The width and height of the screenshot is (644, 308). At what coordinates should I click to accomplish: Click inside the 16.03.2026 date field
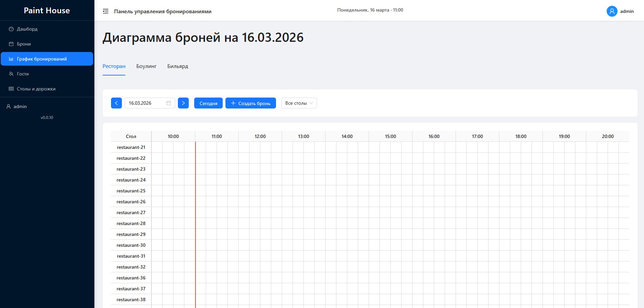(x=144, y=103)
